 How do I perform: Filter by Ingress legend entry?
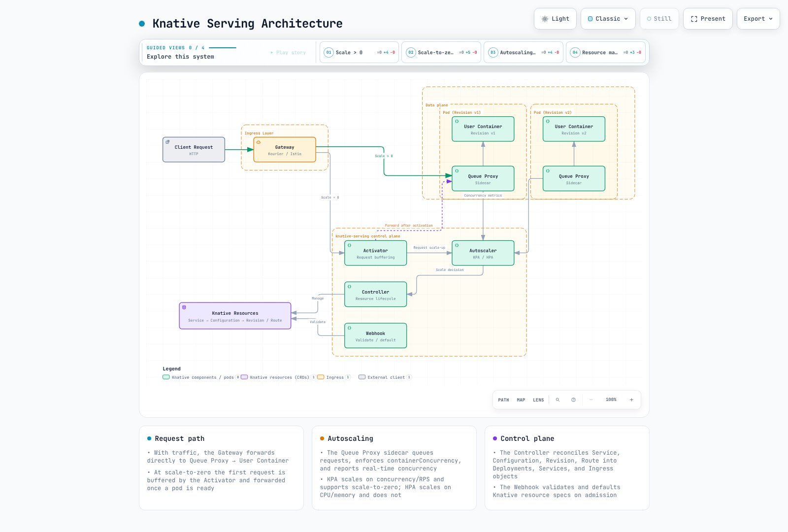(334, 377)
